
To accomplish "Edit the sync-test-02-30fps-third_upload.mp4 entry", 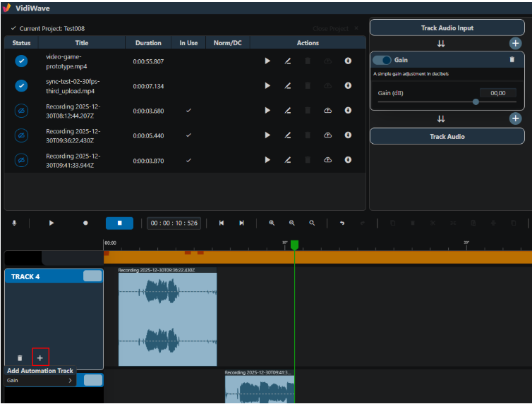I will point(288,86).
